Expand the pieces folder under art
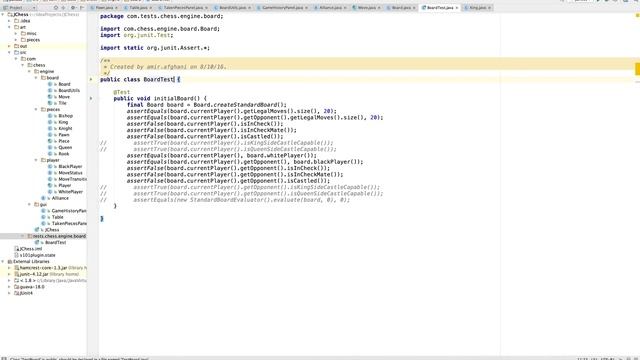 click(x=16, y=40)
